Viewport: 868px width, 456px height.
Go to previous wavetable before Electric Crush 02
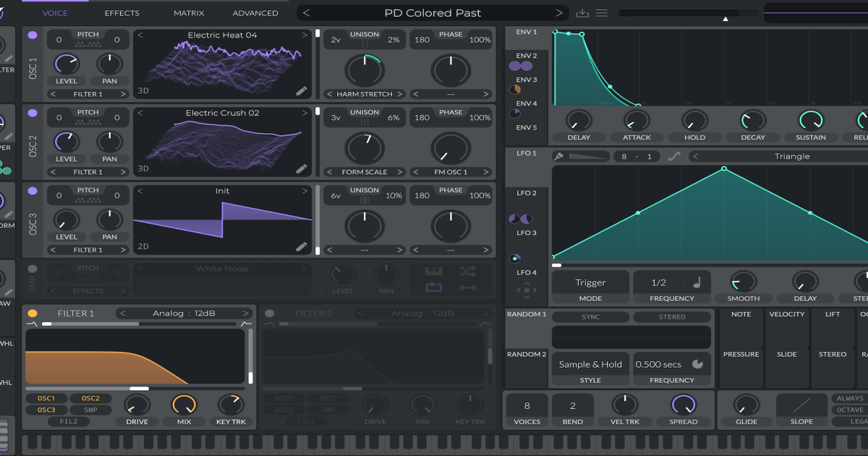coord(140,113)
